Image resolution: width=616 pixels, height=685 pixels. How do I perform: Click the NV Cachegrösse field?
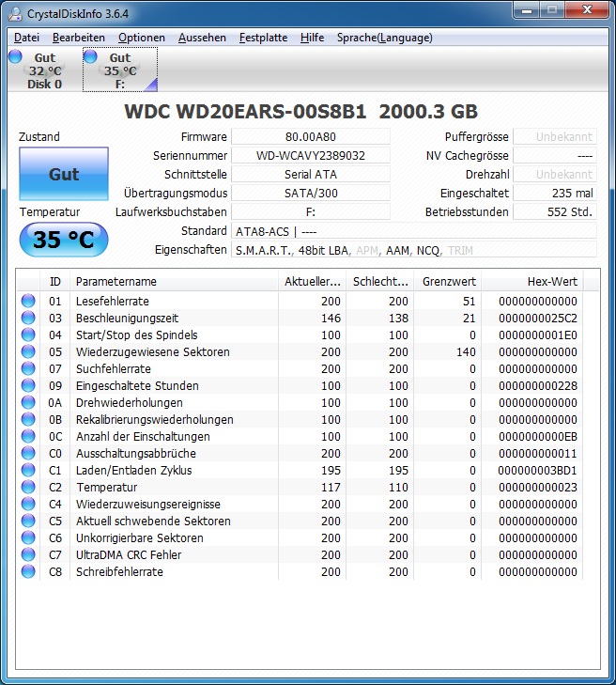coord(554,156)
